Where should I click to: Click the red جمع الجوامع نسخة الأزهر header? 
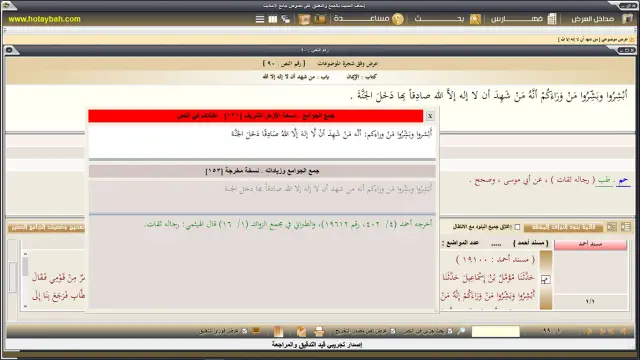point(256,116)
